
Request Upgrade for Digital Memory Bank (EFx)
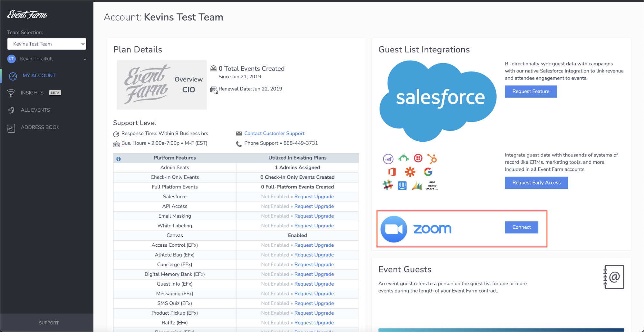coord(314,274)
